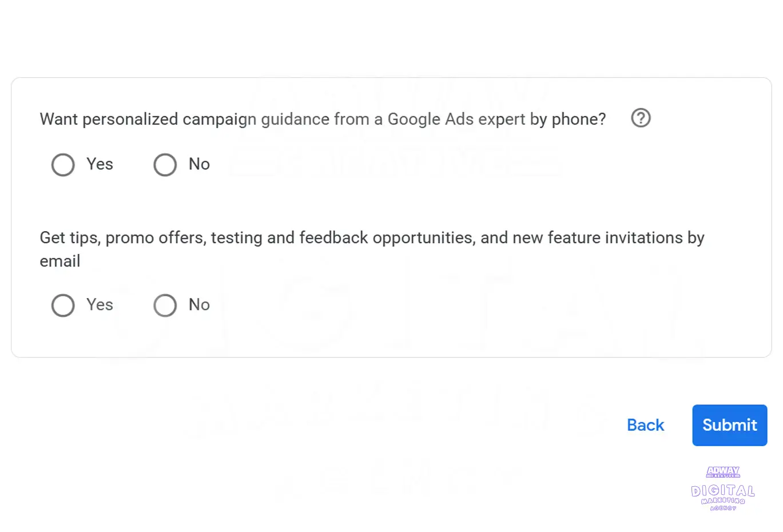783x532 pixels.
Task: Click the word "email" in the second question
Action: point(59,261)
